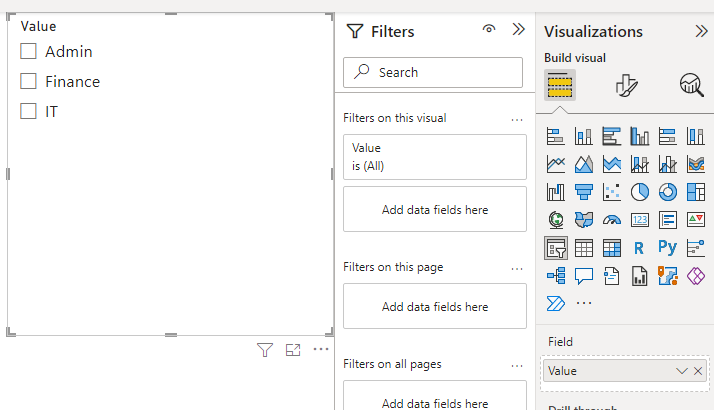Select the Card (123) visual
This screenshot has width=714, height=410.
pyautogui.click(x=640, y=220)
